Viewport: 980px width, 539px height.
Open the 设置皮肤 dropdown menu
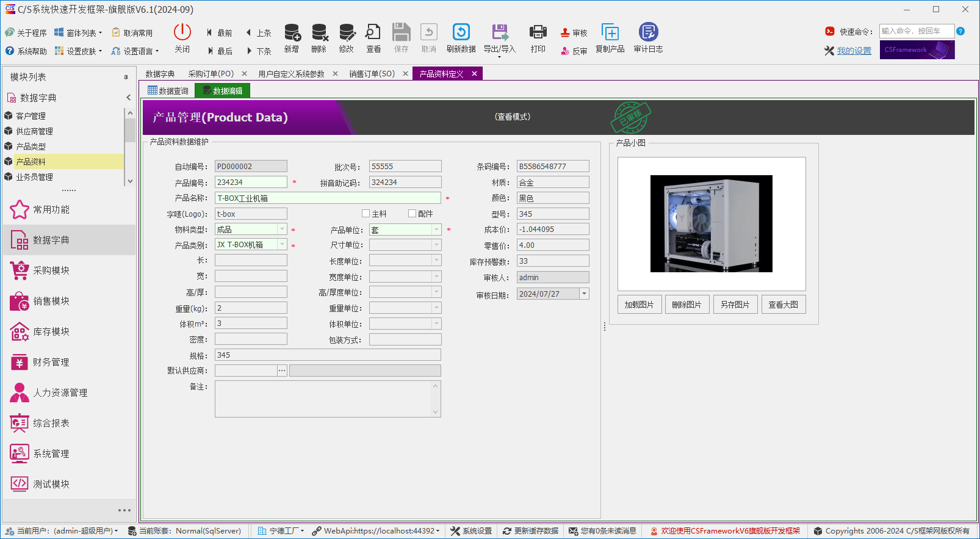point(78,51)
